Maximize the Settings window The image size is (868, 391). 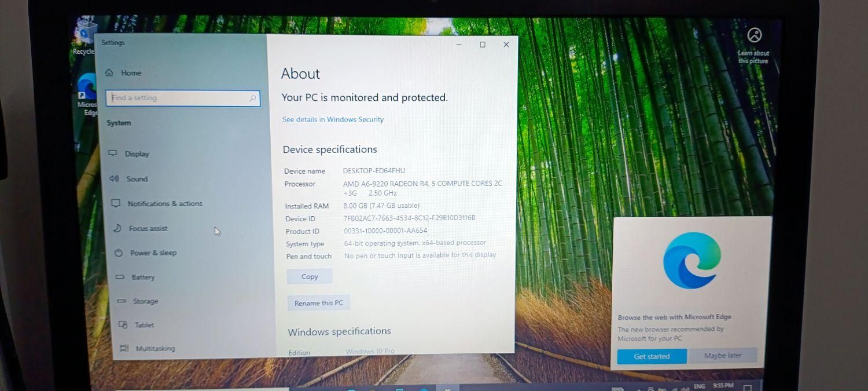(x=483, y=45)
